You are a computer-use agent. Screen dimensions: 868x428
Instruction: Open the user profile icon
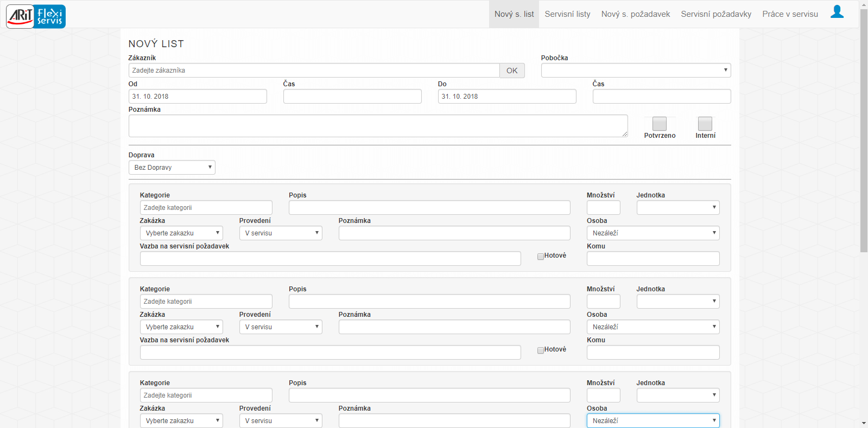point(837,12)
